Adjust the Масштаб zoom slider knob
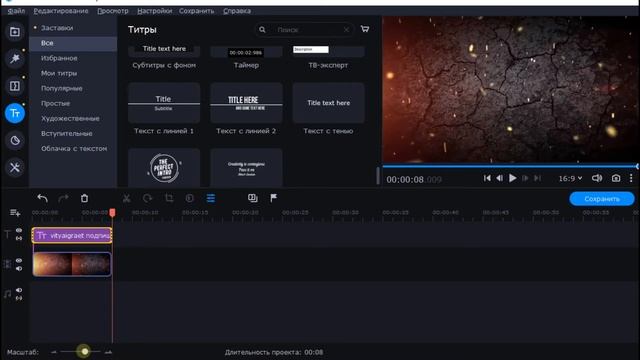640x360 pixels. click(84, 351)
